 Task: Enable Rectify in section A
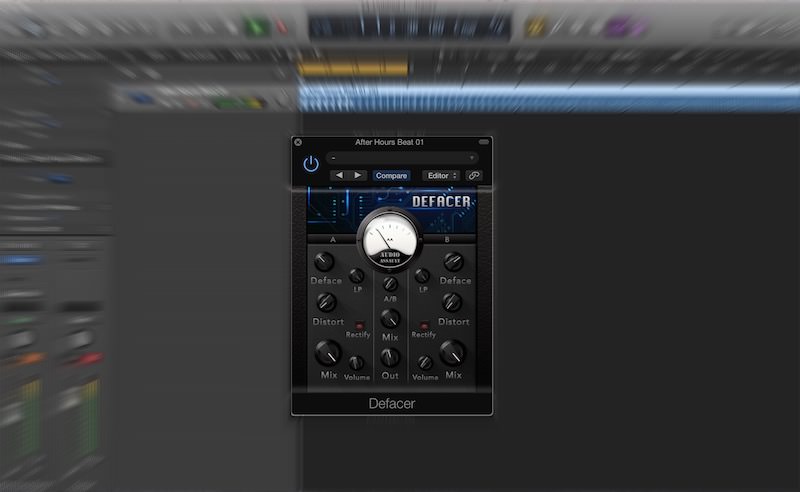[360, 325]
